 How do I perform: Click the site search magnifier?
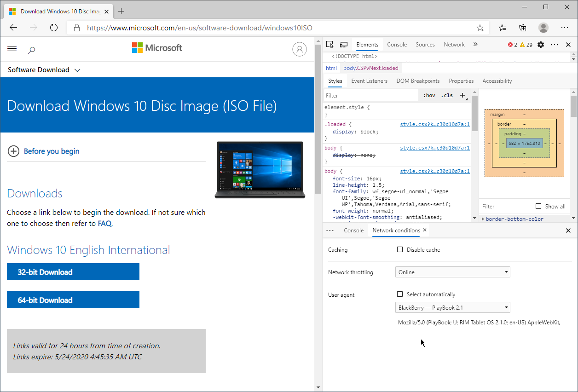[31, 50]
